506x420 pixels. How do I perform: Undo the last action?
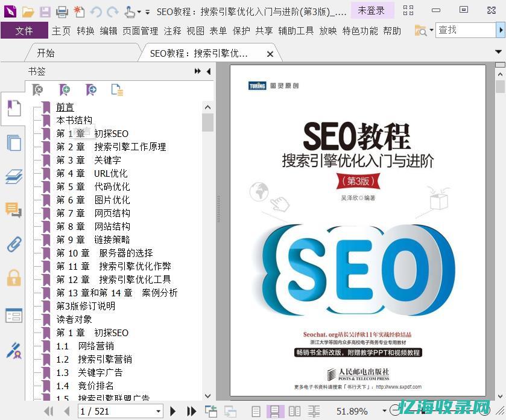click(x=96, y=12)
